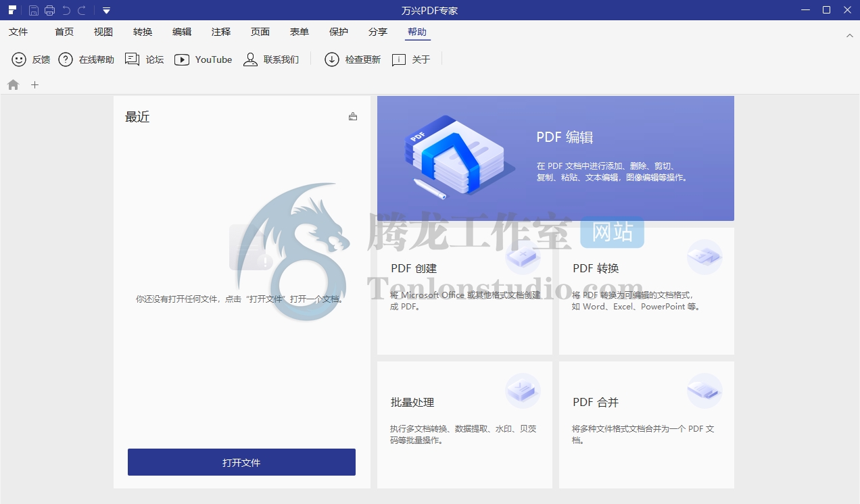This screenshot has height=504, width=860.
Task: Switch to the 转换 tab
Action: point(143,32)
